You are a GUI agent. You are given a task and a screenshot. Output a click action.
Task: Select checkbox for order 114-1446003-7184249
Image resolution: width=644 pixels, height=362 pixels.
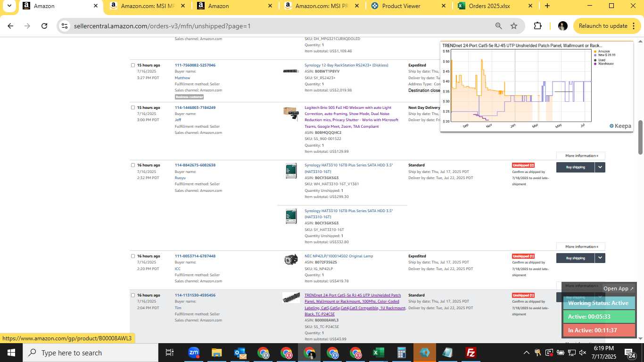click(133, 107)
